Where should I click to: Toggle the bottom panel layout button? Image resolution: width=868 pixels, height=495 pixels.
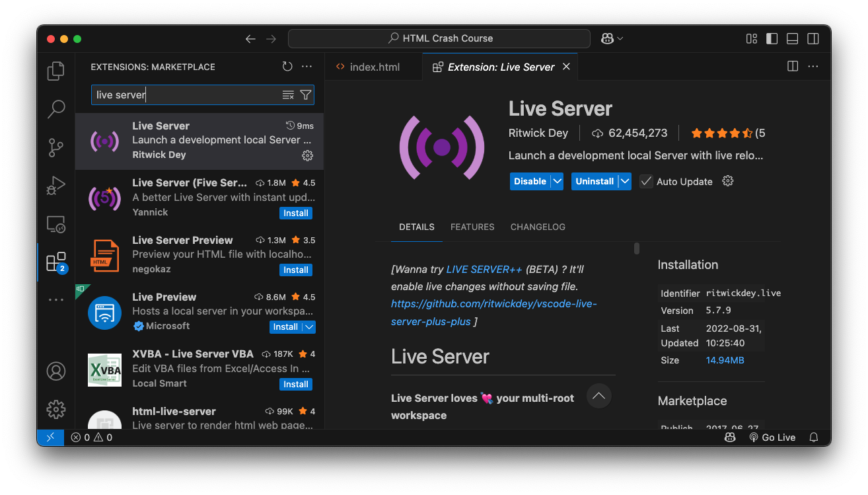[792, 39]
